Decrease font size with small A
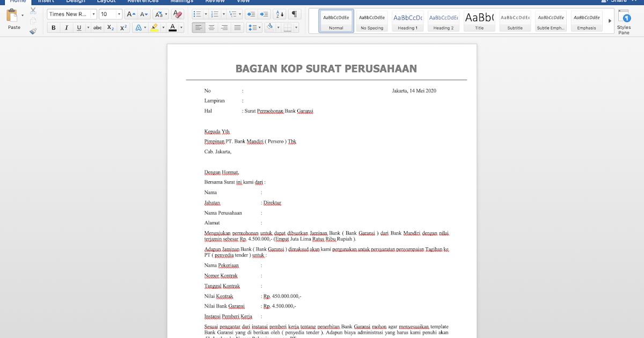Image resolution: width=644 pixels, height=338 pixels. (144, 14)
